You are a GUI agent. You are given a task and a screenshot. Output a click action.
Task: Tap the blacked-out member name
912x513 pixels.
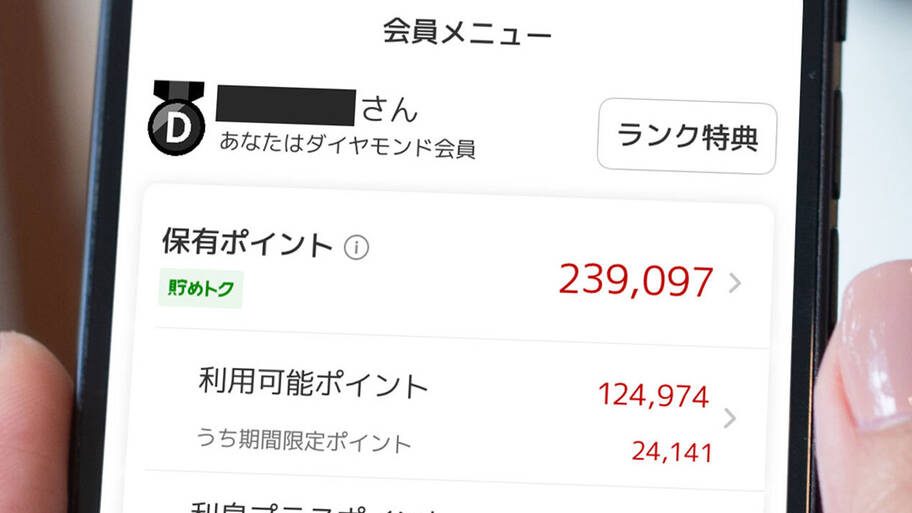pyautogui.click(x=286, y=106)
